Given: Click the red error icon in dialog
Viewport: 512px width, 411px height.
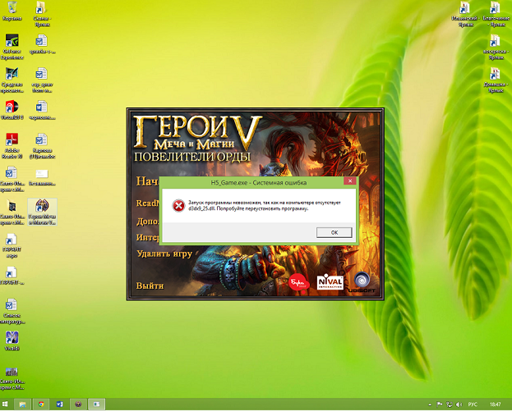Looking at the screenshot, I should [x=179, y=206].
